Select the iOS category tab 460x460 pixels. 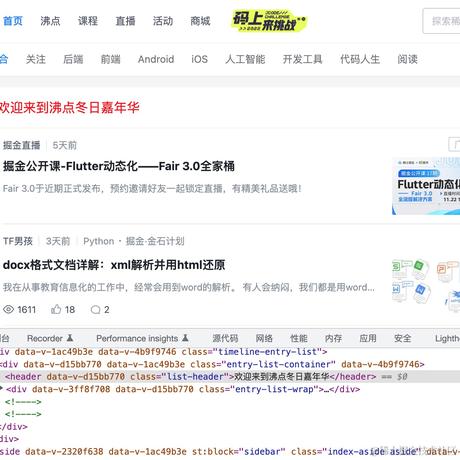[x=199, y=59]
